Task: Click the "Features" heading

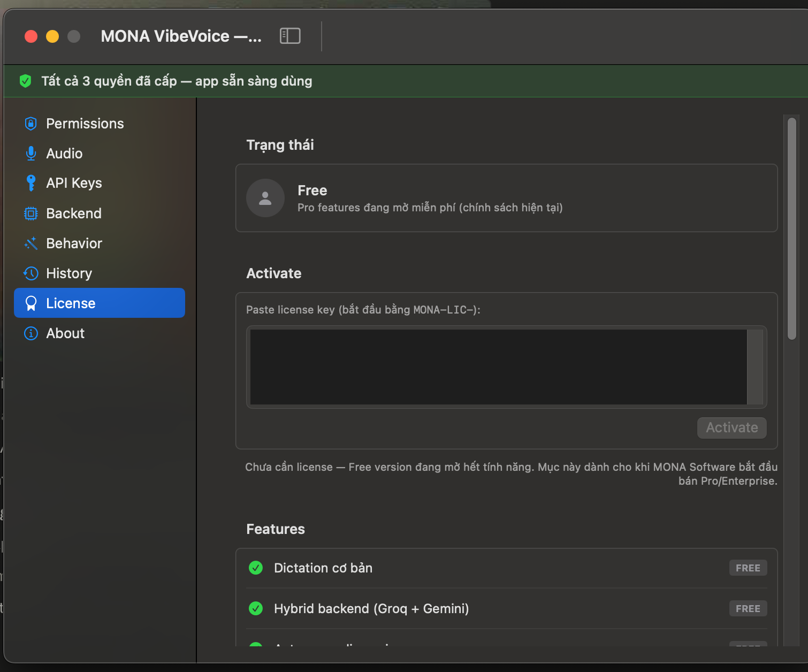Action: click(x=276, y=529)
